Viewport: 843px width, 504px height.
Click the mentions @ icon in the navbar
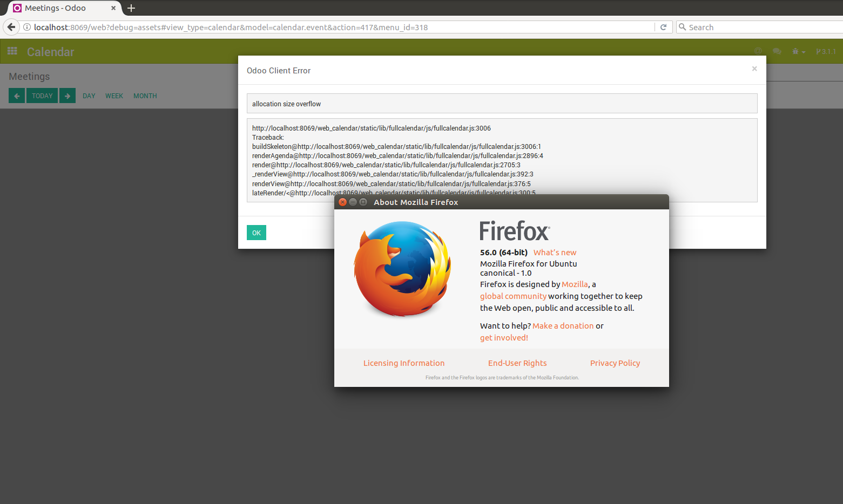[x=758, y=51]
